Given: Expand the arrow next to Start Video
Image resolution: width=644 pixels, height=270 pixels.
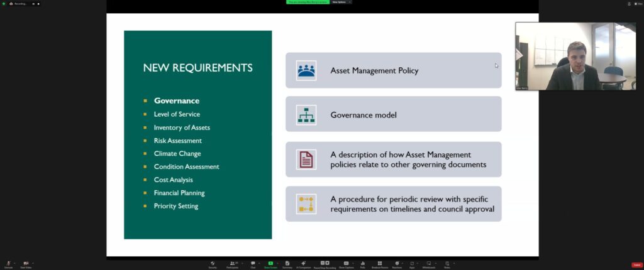Looking at the screenshot, I should click(x=33, y=262).
